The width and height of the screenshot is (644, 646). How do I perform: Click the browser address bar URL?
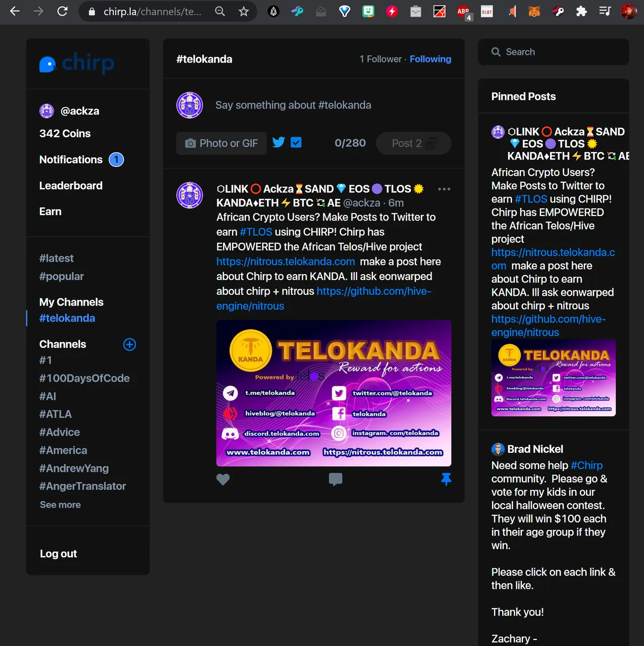152,11
